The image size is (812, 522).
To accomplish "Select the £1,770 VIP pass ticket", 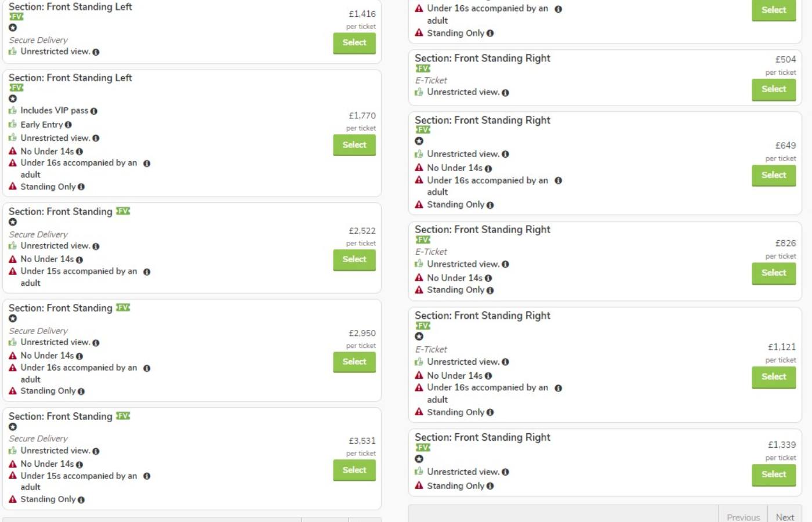I will [x=354, y=145].
